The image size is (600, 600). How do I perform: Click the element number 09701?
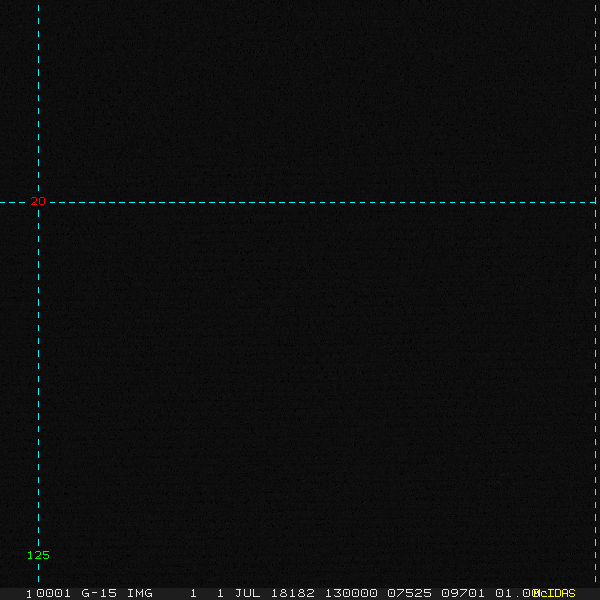point(463,593)
